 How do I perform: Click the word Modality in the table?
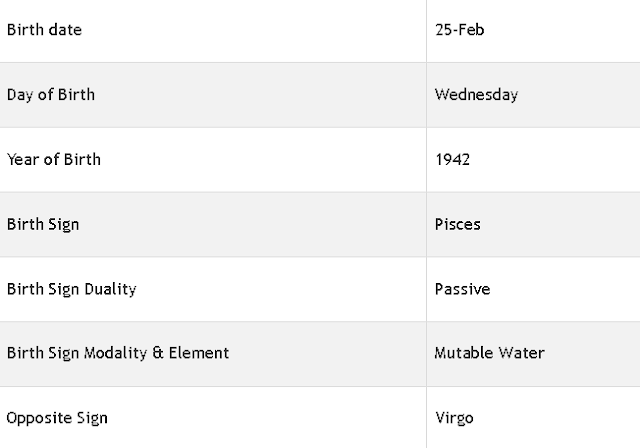coord(115,354)
